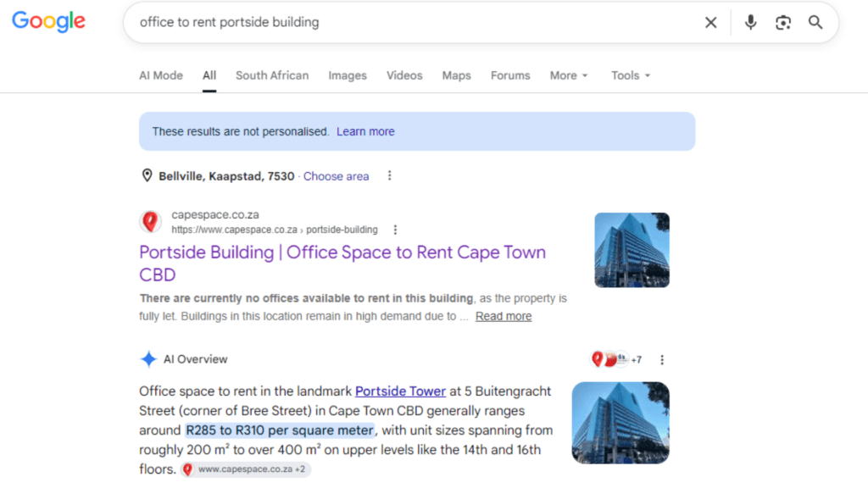
Task: Click the Google logo
Action: click(48, 21)
